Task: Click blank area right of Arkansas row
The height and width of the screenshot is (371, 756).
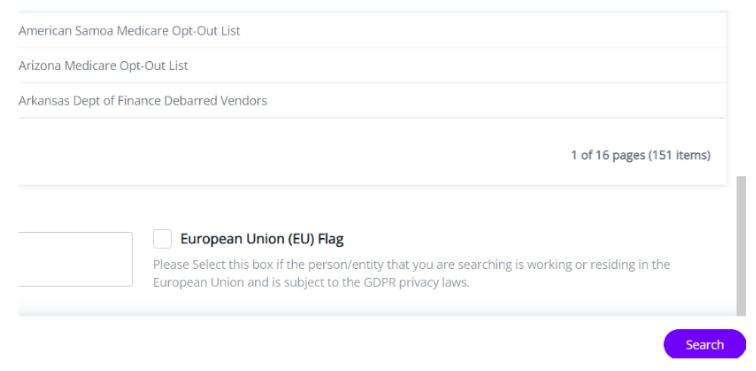Action: 497,100
